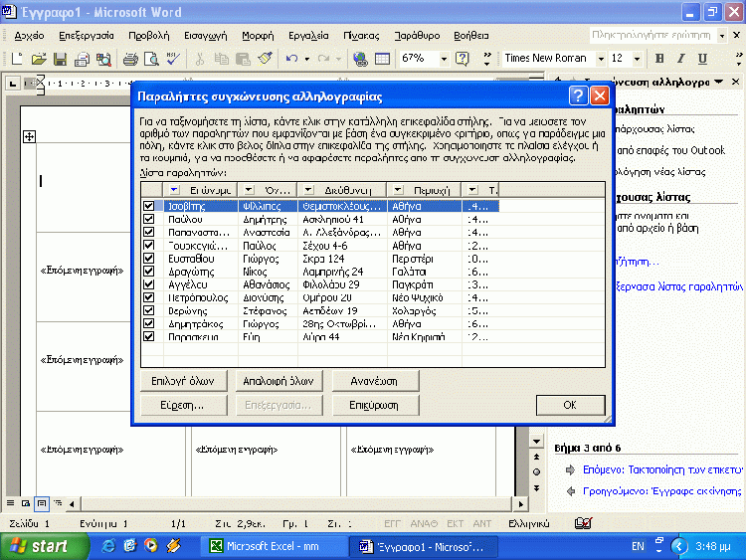
Task: Click the table move handle in document
Action: tap(29, 137)
